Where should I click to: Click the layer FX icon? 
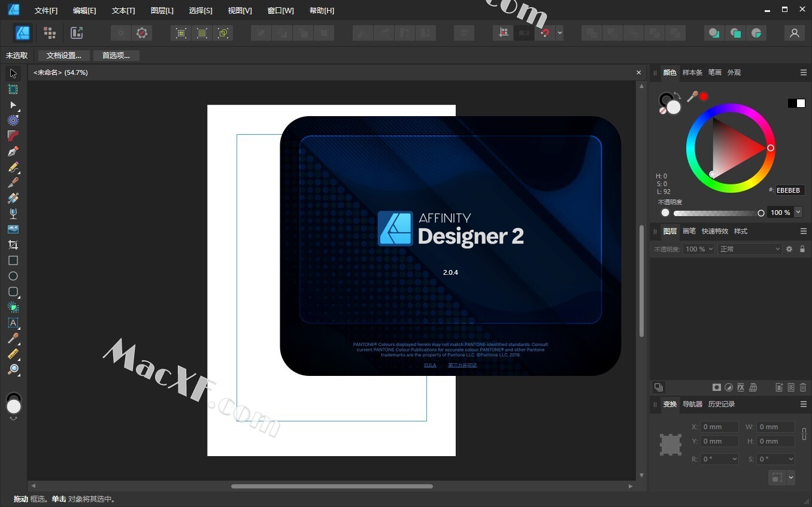click(741, 387)
